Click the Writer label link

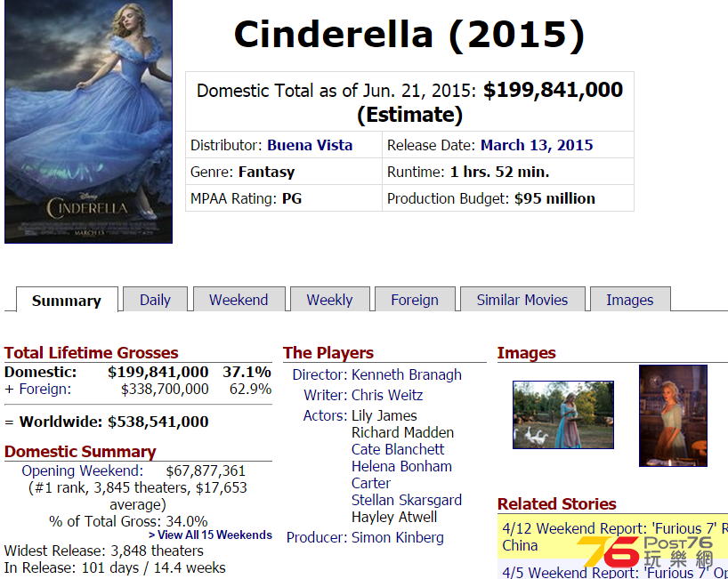[326, 395]
